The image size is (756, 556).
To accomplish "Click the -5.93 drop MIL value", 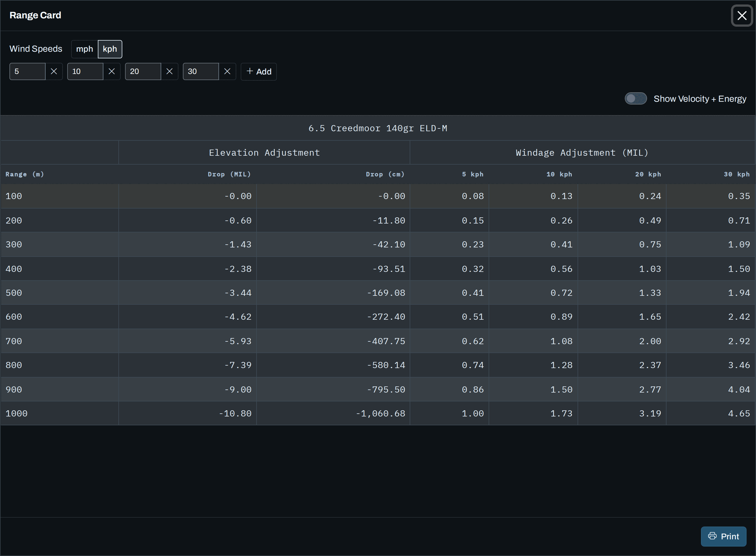I will (238, 341).
